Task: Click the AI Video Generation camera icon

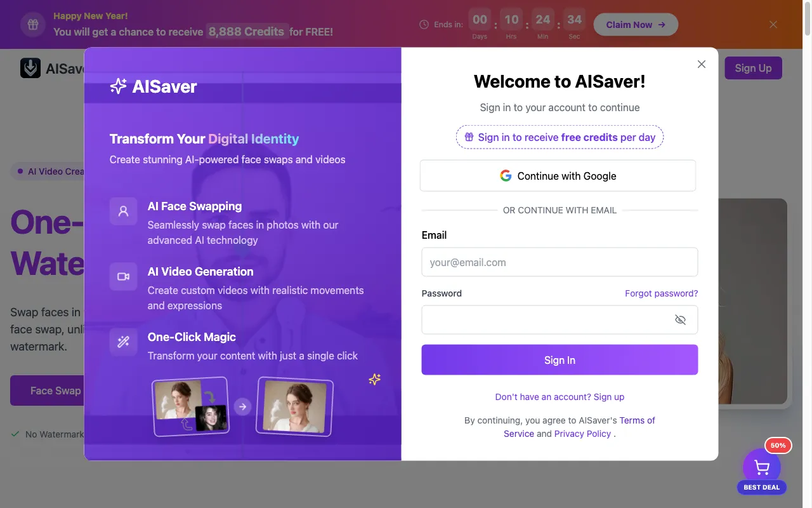Action: pyautogui.click(x=123, y=276)
